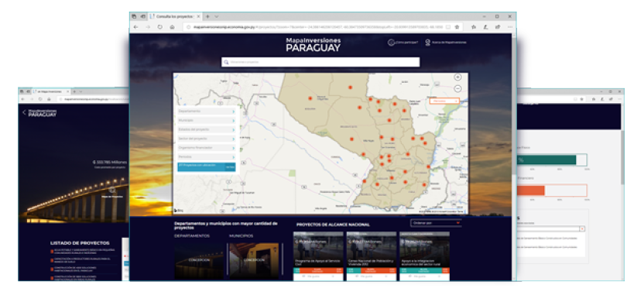
Task: Expand the Municipio filter
Action: (206, 120)
